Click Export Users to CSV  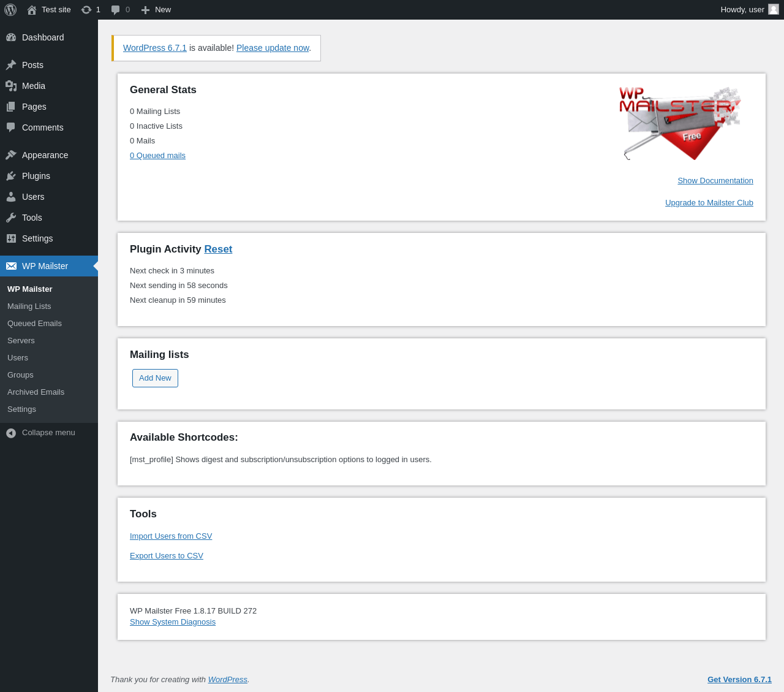tap(167, 556)
